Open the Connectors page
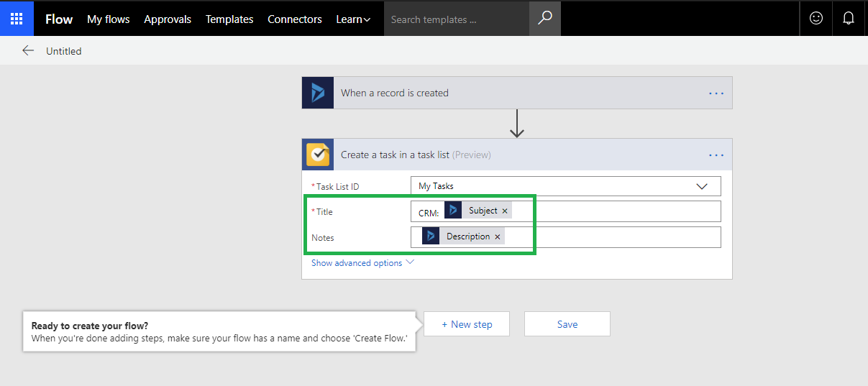The height and width of the screenshot is (386, 868). pyautogui.click(x=295, y=19)
